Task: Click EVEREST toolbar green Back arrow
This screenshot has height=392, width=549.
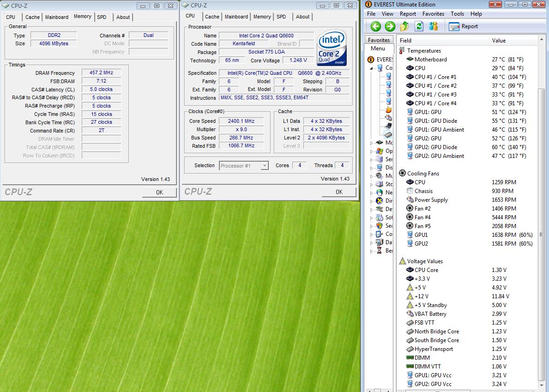Action: coord(376,26)
